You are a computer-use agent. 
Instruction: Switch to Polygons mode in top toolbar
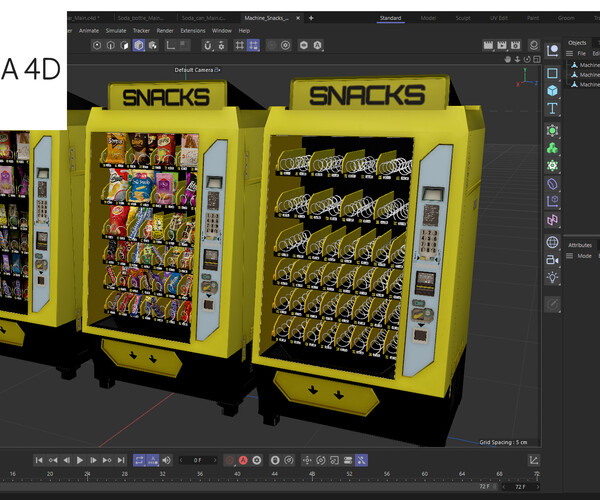point(124,46)
